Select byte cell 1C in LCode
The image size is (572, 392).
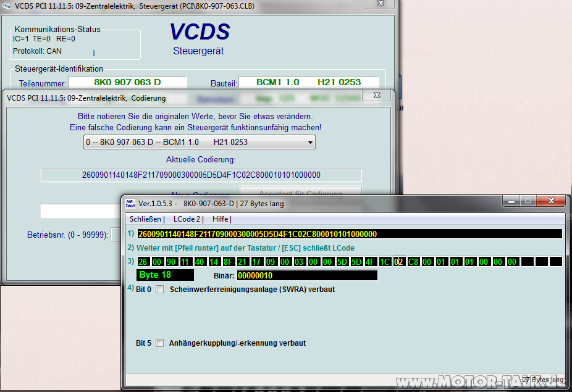[384, 262]
